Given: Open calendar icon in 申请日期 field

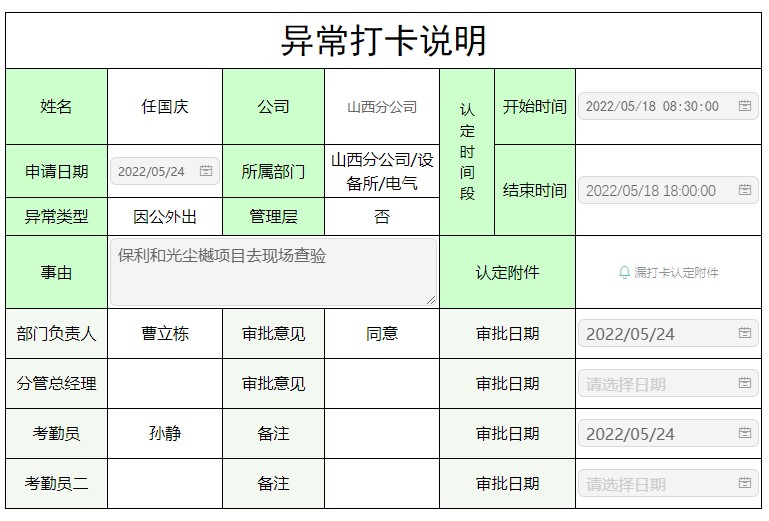Looking at the screenshot, I should click(x=206, y=170).
